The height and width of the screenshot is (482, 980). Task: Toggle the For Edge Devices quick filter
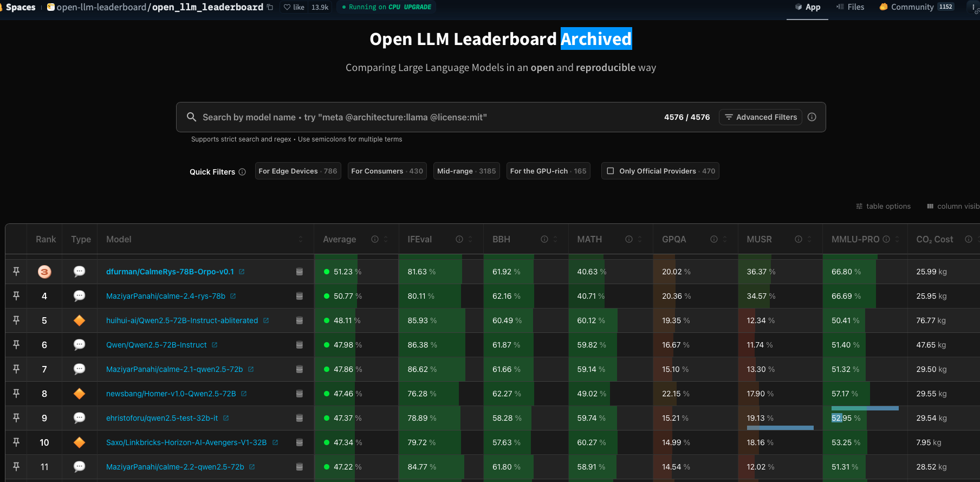coord(298,171)
